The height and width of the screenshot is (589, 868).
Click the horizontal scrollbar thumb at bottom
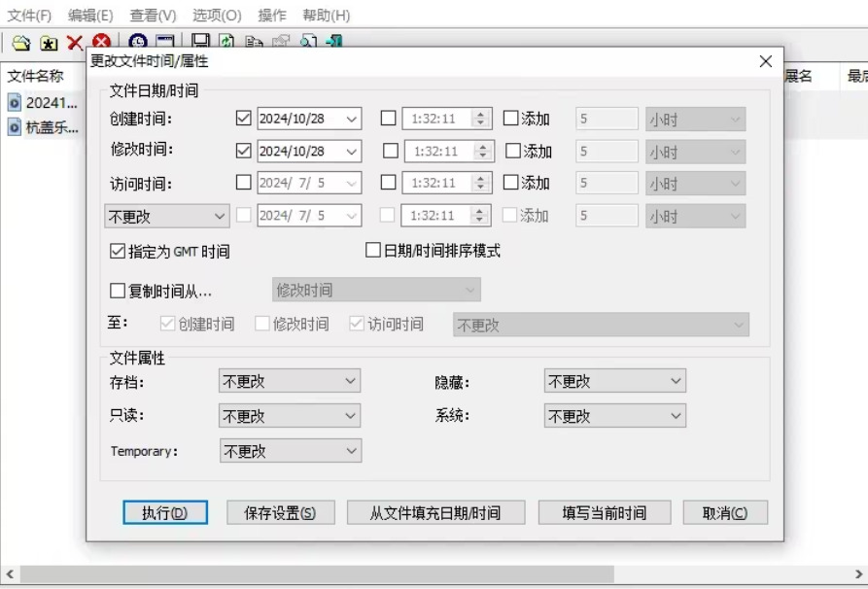(317, 574)
